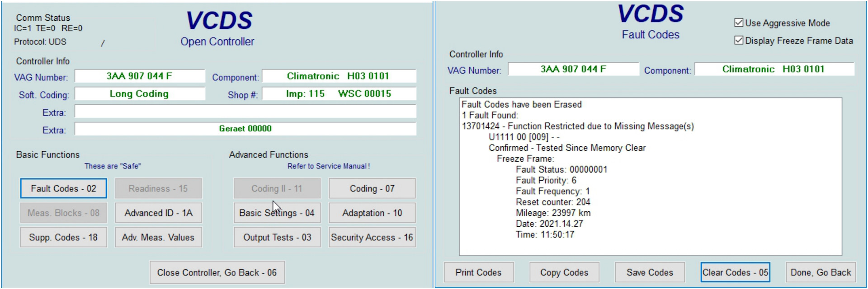This screenshot has width=868, height=289.
Task: Click 'Reset counter: 204' line
Action: (x=553, y=202)
